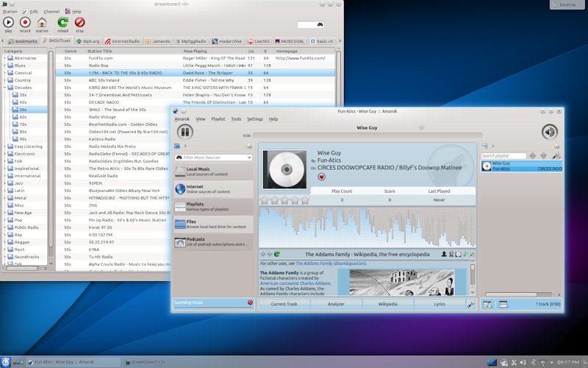Expand the playlist breadcrumb arrow

click(x=492, y=146)
